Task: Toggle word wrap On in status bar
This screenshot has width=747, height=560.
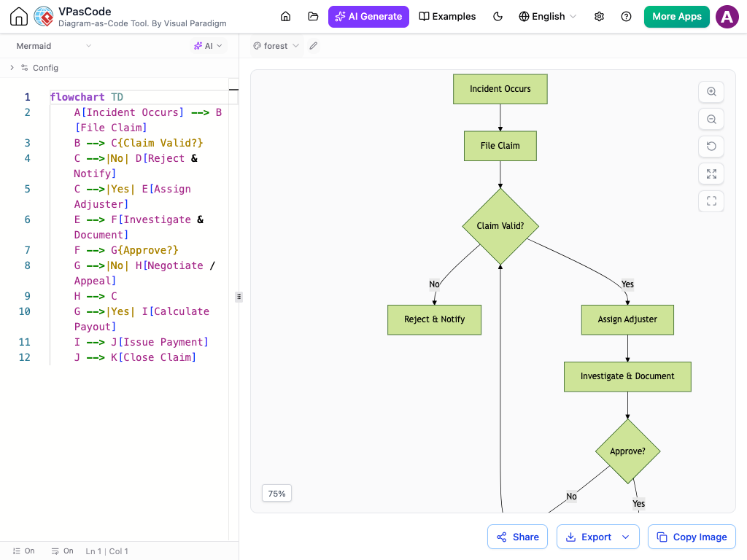Action: coord(63,551)
